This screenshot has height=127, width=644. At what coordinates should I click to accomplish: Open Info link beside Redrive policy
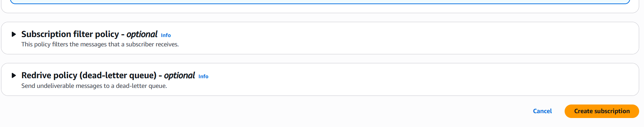tap(203, 76)
